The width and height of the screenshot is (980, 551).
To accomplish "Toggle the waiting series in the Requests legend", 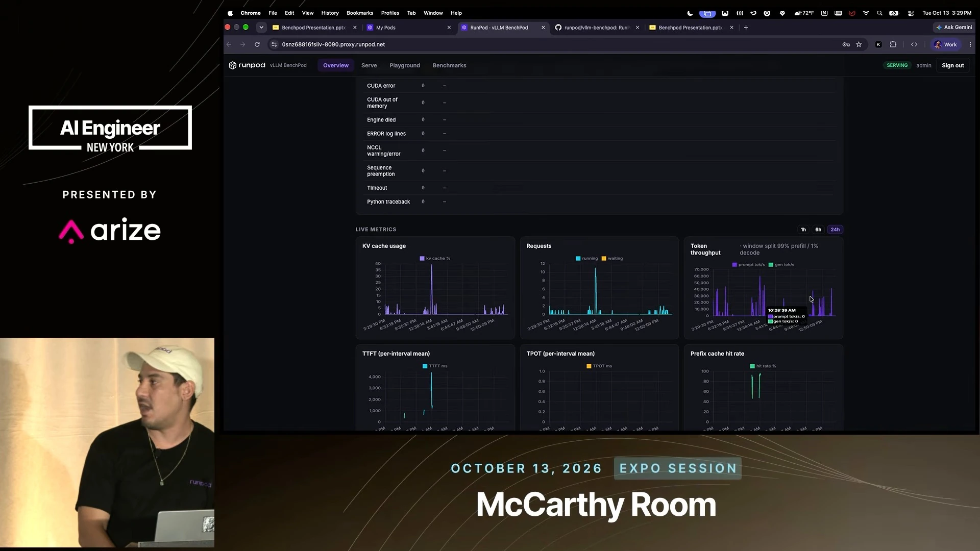I will point(612,259).
